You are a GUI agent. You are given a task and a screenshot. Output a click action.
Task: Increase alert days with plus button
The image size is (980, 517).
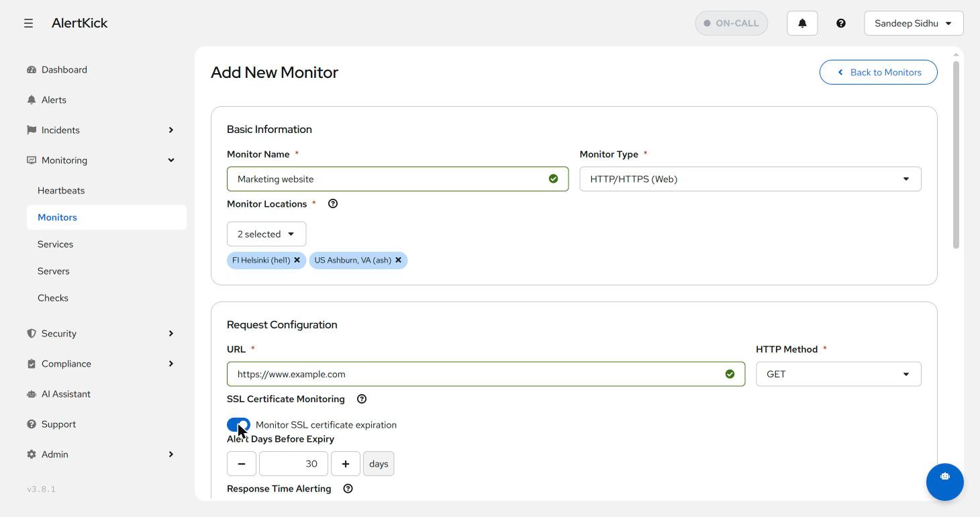click(x=346, y=463)
